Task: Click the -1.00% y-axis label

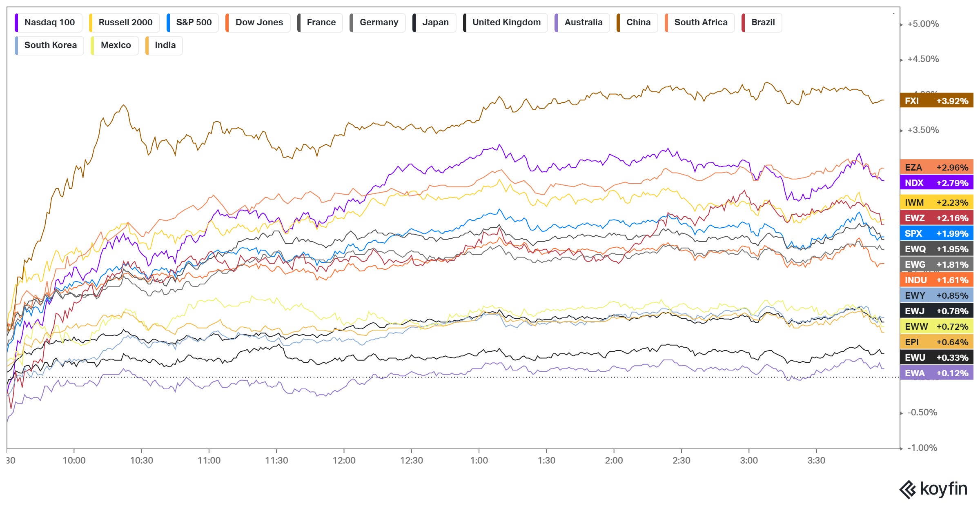Action: point(922,448)
